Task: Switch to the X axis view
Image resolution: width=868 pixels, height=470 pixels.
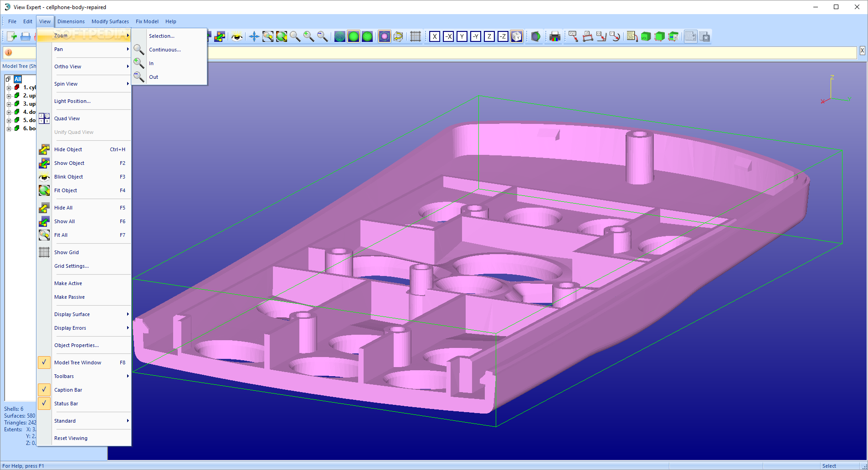Action: click(435, 36)
